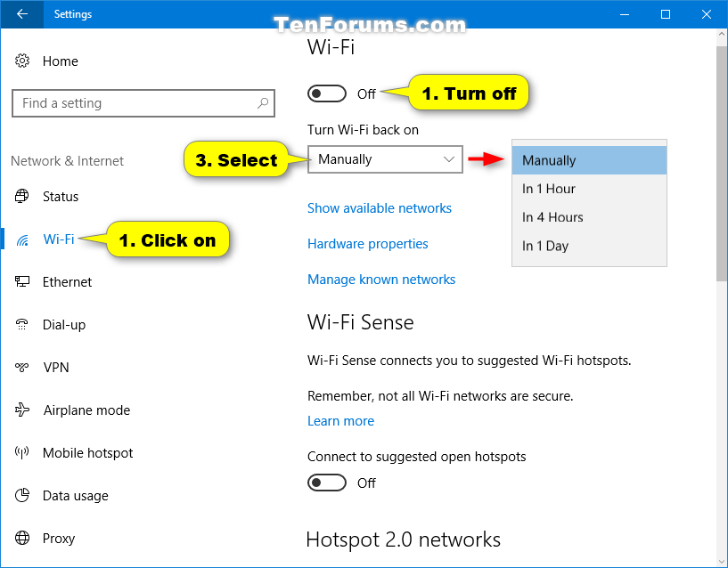Minimize the Settings window
This screenshot has width=728, height=568.
pos(625,14)
